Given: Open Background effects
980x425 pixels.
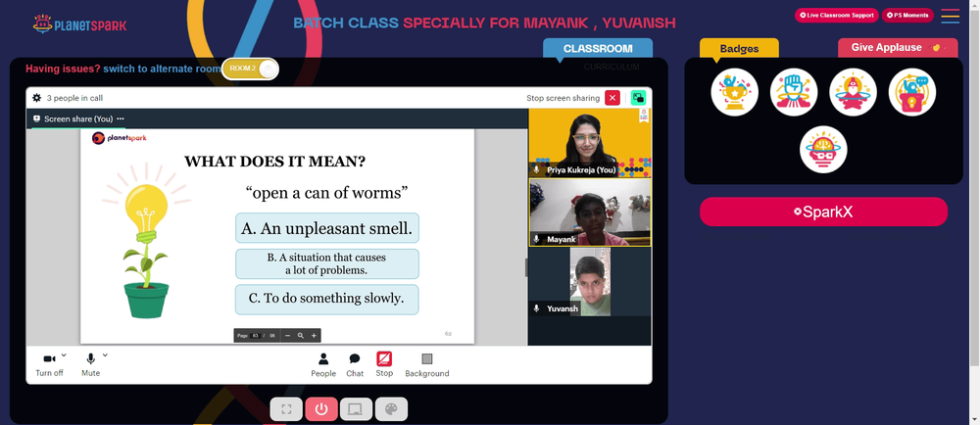Looking at the screenshot, I should pos(427,364).
